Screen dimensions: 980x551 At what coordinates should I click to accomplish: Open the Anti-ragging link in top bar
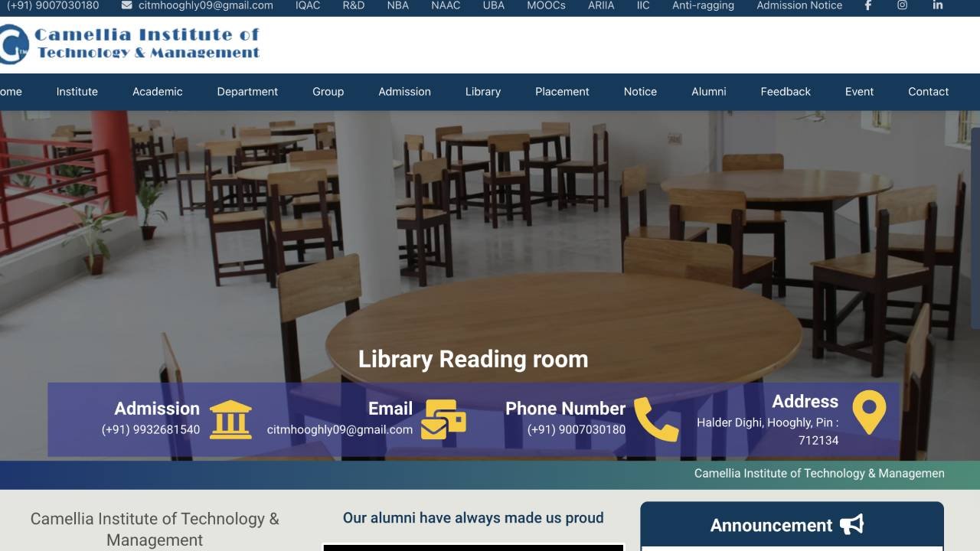(x=703, y=5)
